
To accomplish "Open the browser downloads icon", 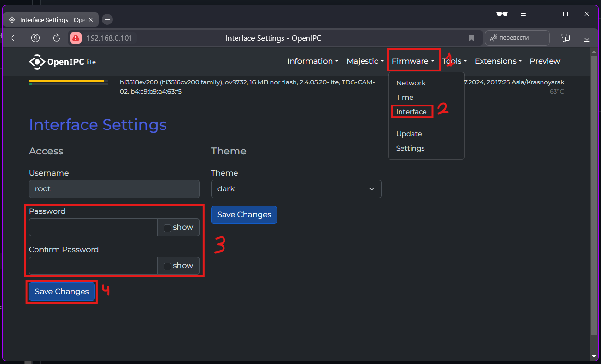I will [x=586, y=38].
